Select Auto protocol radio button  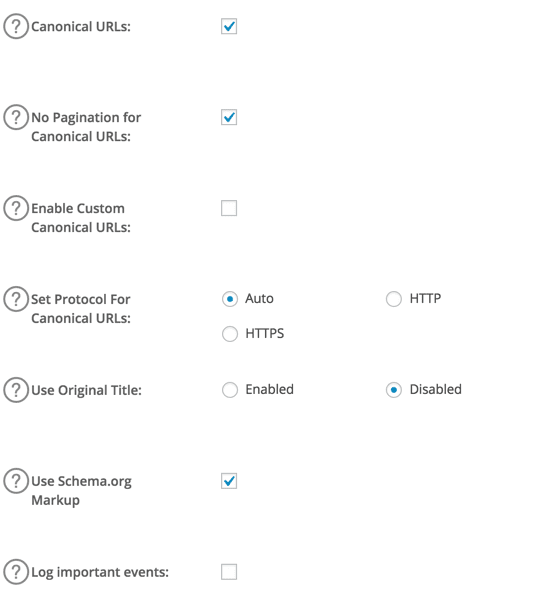[230, 299]
